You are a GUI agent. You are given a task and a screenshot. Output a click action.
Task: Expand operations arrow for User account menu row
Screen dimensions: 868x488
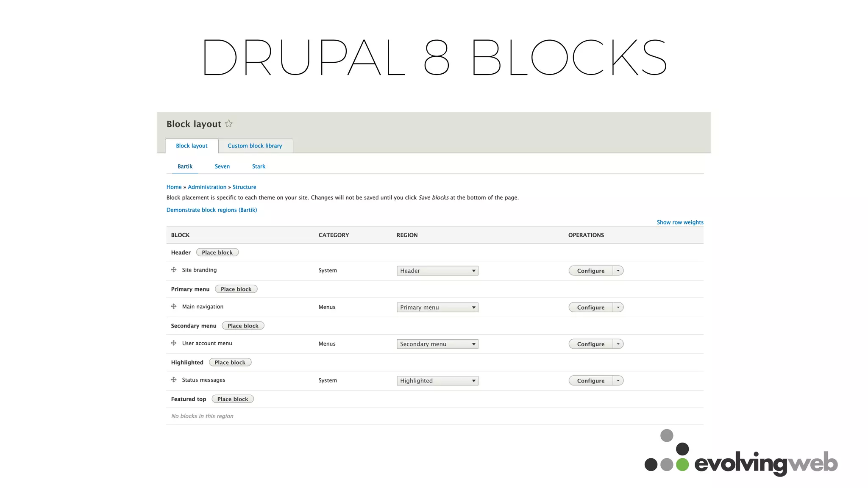618,344
